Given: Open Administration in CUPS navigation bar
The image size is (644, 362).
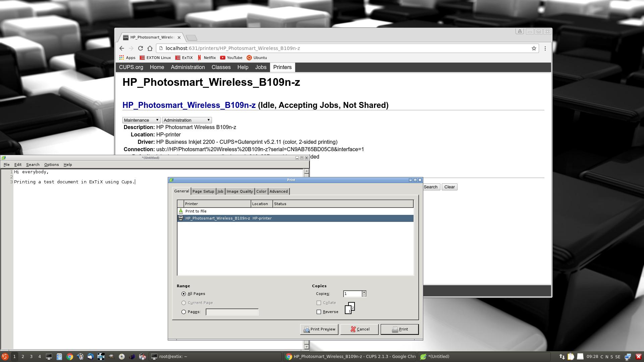Looking at the screenshot, I should (188, 67).
